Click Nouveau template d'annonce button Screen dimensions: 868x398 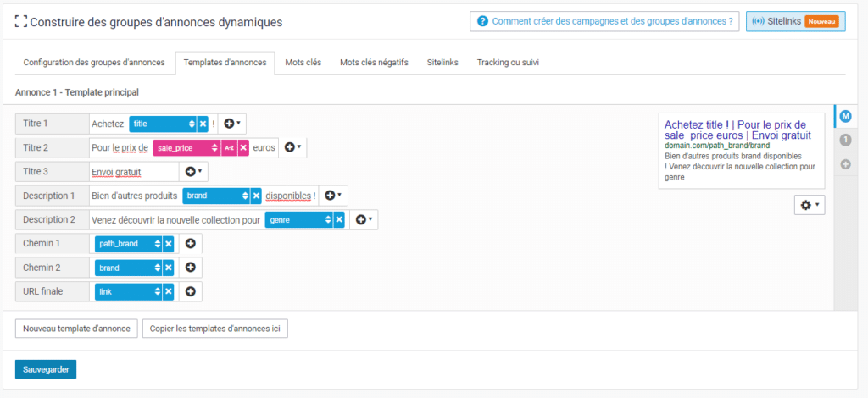75,329
